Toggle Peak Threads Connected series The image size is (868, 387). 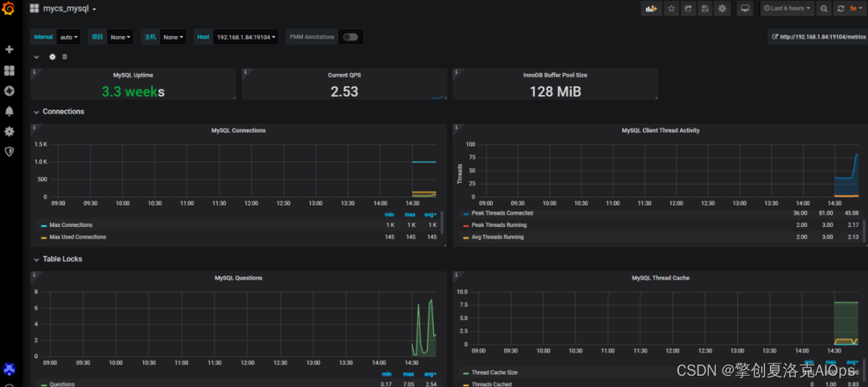pyautogui.click(x=502, y=213)
